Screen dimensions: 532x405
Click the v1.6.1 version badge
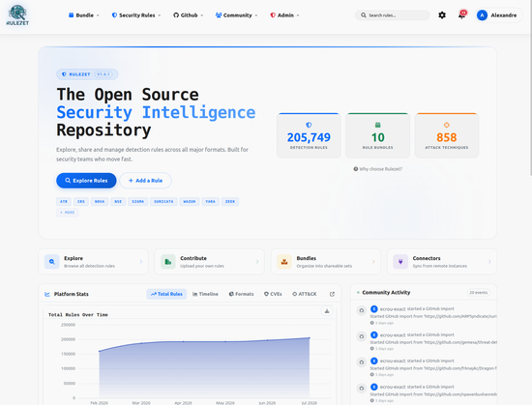[x=103, y=74]
